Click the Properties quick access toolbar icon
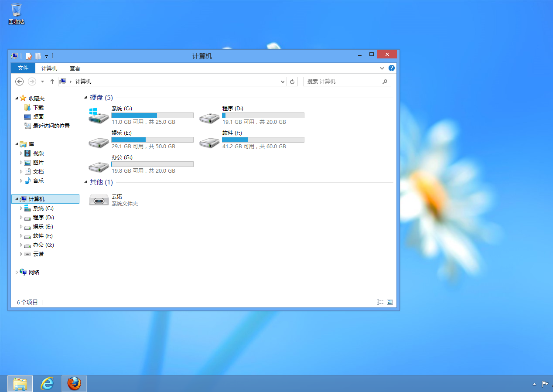Viewport: 553px width, 392px height. [x=29, y=56]
